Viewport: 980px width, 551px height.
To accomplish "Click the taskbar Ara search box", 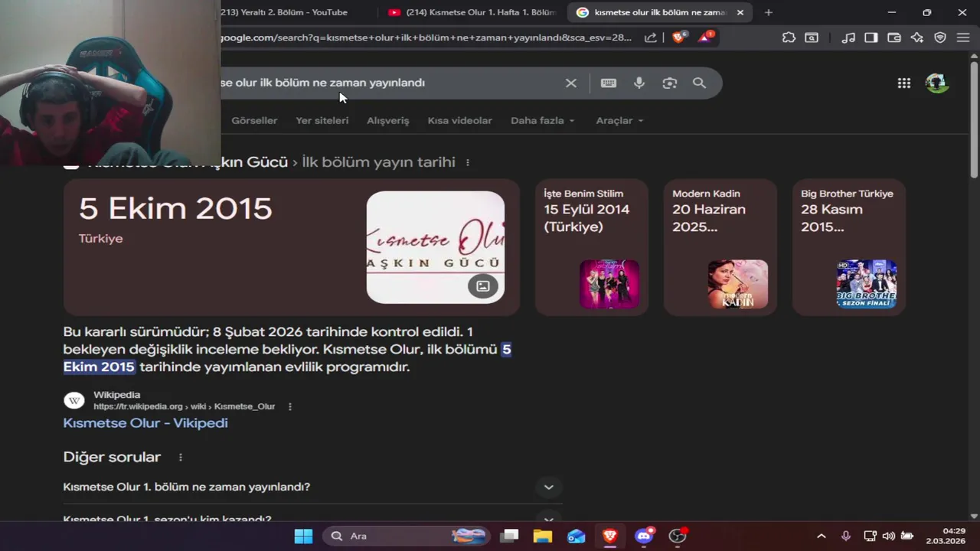I will pyautogui.click(x=407, y=536).
